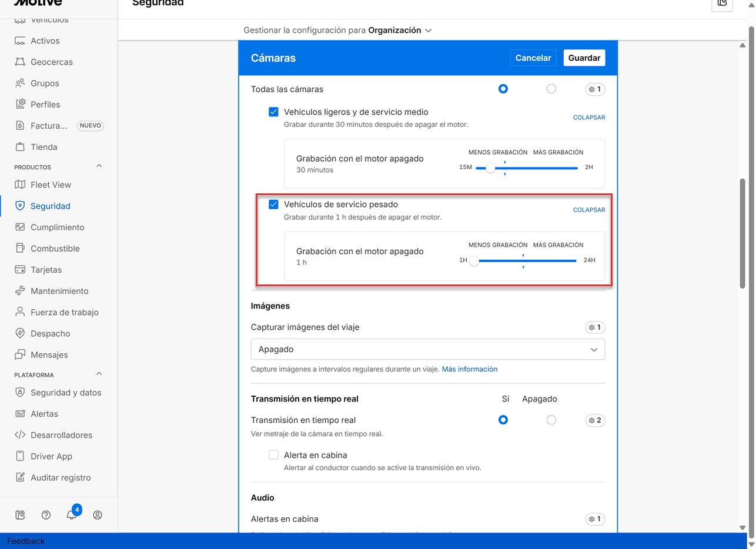Click the '30 minutos' slider value text
The height and width of the screenshot is (549, 756).
pyautogui.click(x=315, y=170)
